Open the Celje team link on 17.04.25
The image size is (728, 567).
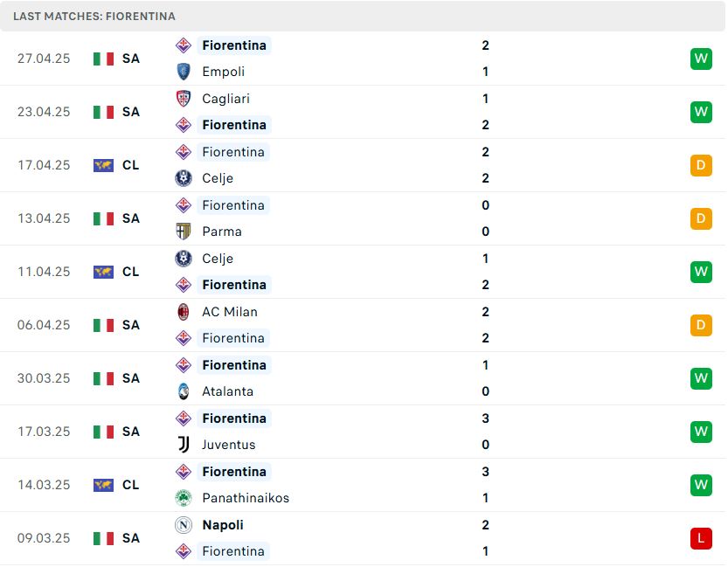pos(218,178)
